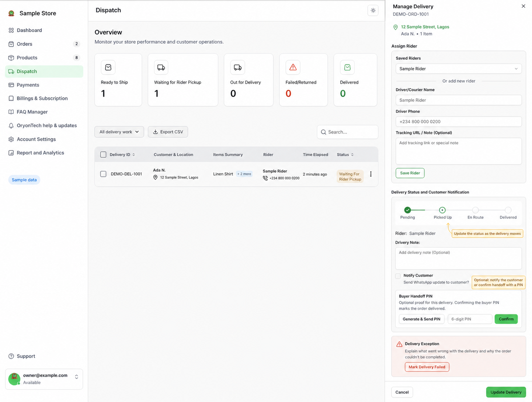Check the DEMO-DEL-1001 row checkbox
Screen dimensions: 532x402
pyautogui.click(x=103, y=174)
